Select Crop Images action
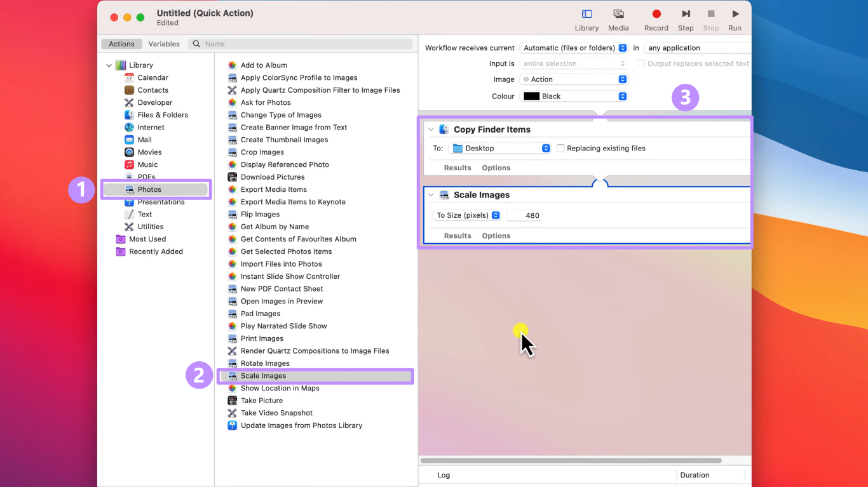868x487 pixels. (x=262, y=152)
